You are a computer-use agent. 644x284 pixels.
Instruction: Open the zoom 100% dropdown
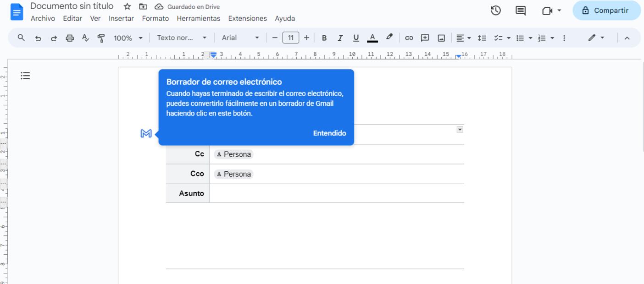(128, 38)
